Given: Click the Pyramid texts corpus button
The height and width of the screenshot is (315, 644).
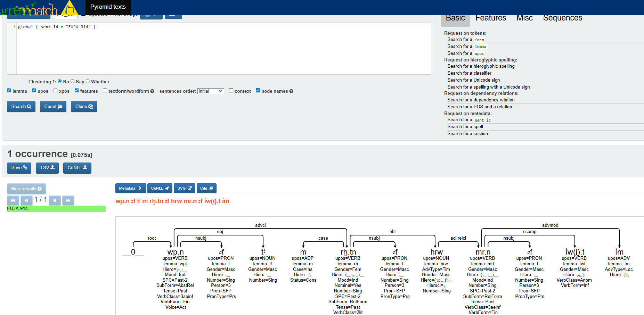Looking at the screenshot, I should pos(108,7).
